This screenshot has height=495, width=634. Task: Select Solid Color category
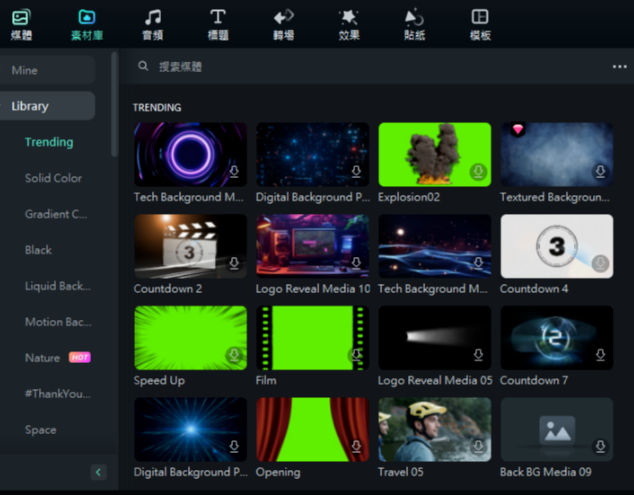[x=53, y=178]
